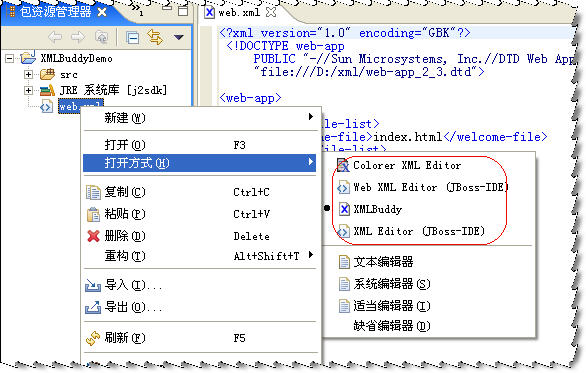
Task: Choose 导入(I)... in context menu
Action: (x=200, y=286)
